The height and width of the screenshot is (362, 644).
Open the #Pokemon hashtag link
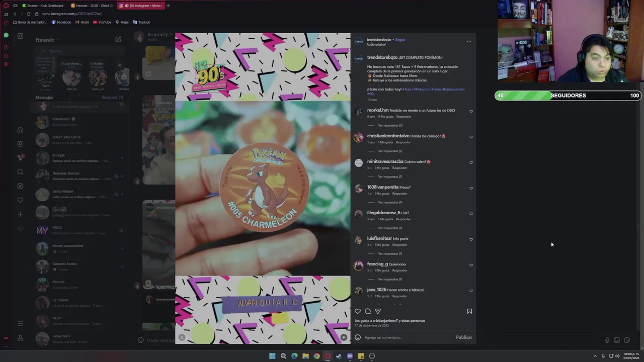(422, 89)
